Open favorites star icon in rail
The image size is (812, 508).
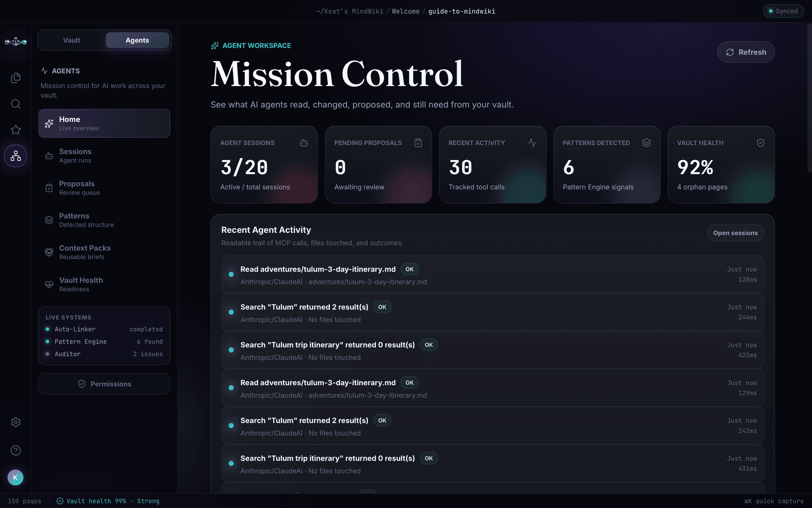pyautogui.click(x=16, y=130)
